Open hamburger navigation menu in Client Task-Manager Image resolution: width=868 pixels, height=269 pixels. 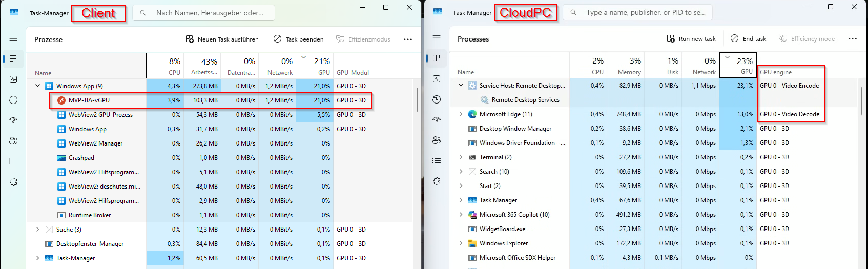click(x=13, y=38)
